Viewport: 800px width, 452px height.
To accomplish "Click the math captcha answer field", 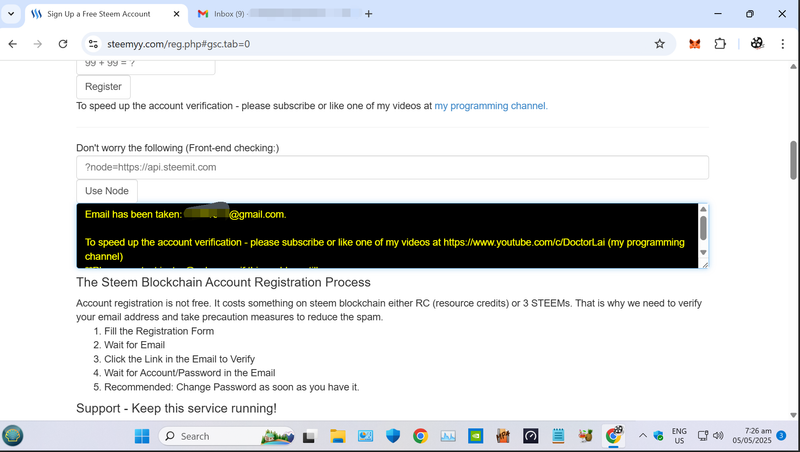I will point(145,65).
